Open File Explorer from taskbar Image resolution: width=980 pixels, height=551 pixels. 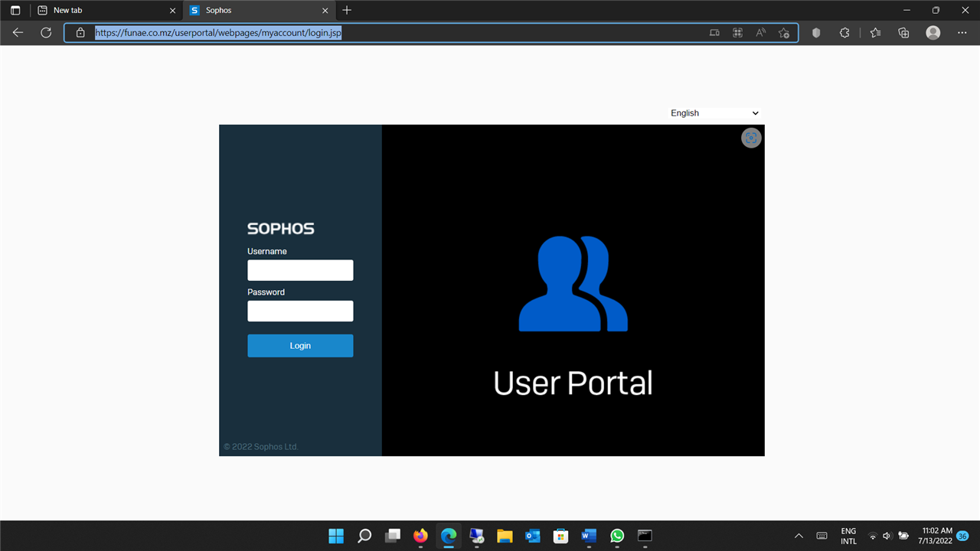505,536
